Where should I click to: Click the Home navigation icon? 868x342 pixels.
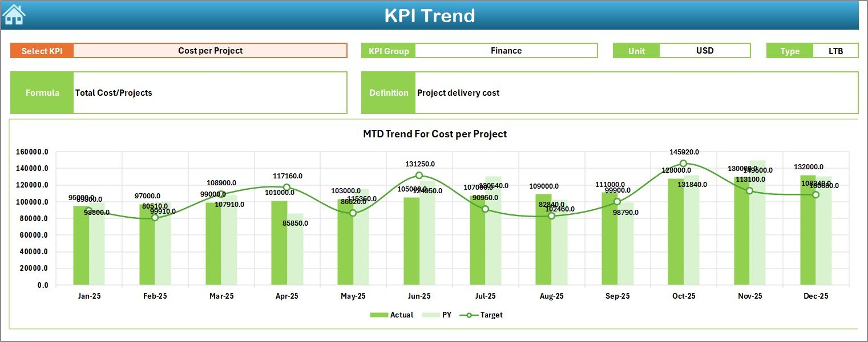[13, 14]
